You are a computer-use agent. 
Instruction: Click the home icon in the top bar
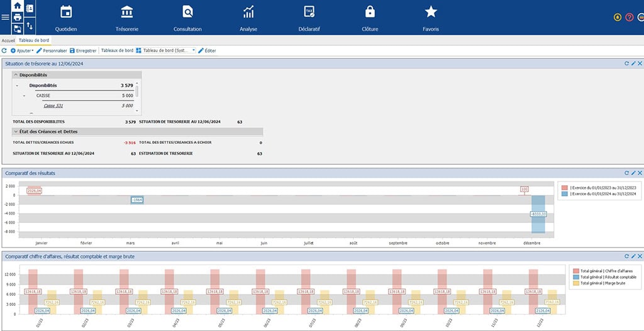tap(17, 6)
